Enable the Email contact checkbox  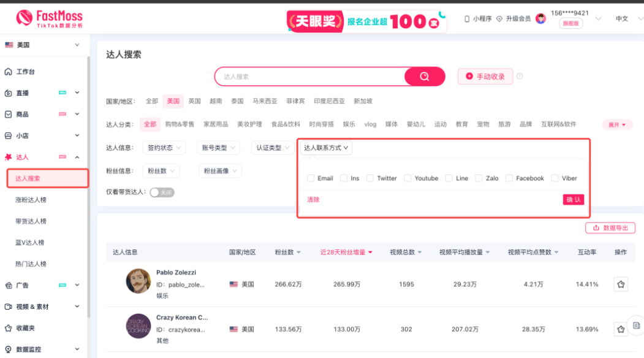311,178
